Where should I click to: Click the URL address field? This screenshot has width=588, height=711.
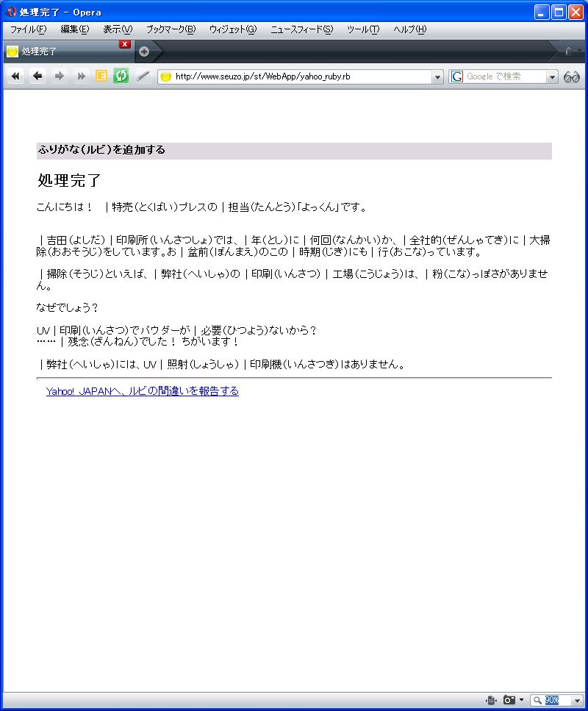tap(301, 76)
